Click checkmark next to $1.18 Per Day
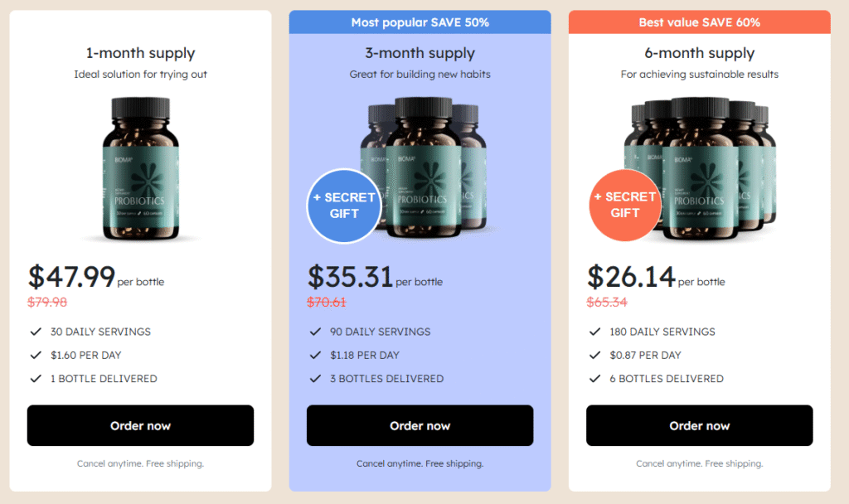This screenshot has height=504, width=849. click(315, 355)
